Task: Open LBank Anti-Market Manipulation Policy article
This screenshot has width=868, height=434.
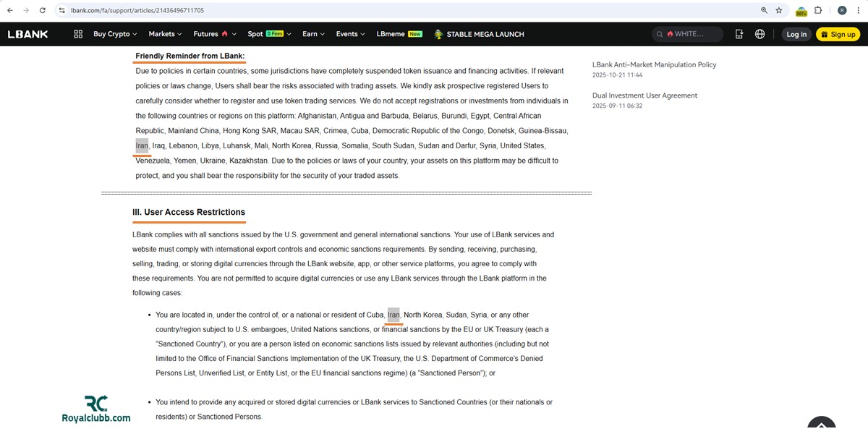Action: pyautogui.click(x=654, y=64)
